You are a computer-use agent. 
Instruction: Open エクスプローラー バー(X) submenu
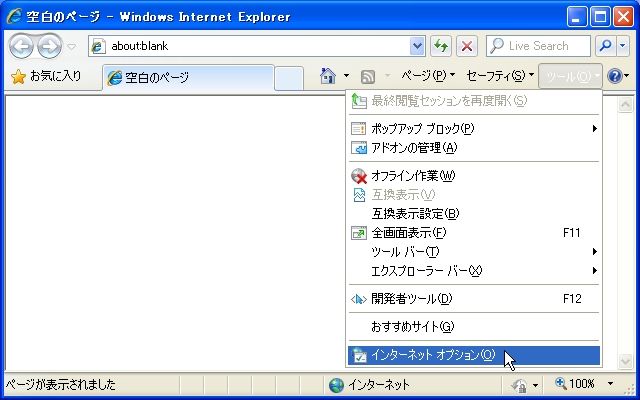[474, 271]
